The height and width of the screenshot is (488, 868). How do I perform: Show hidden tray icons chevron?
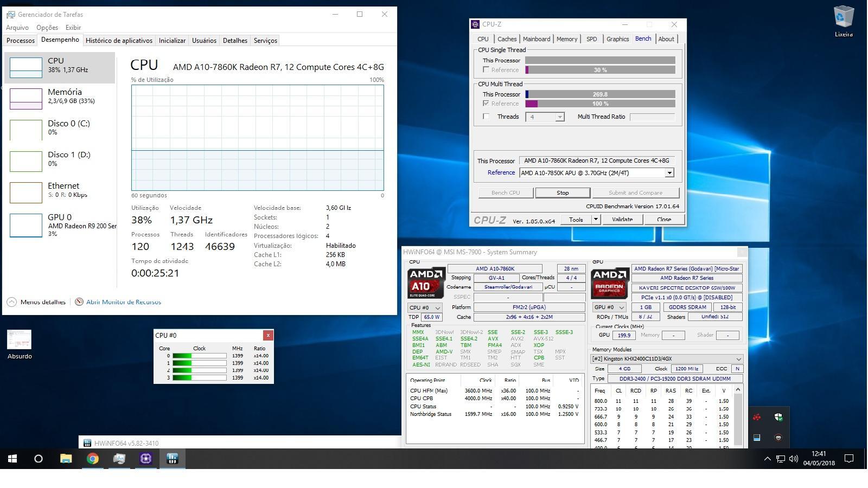click(x=767, y=459)
